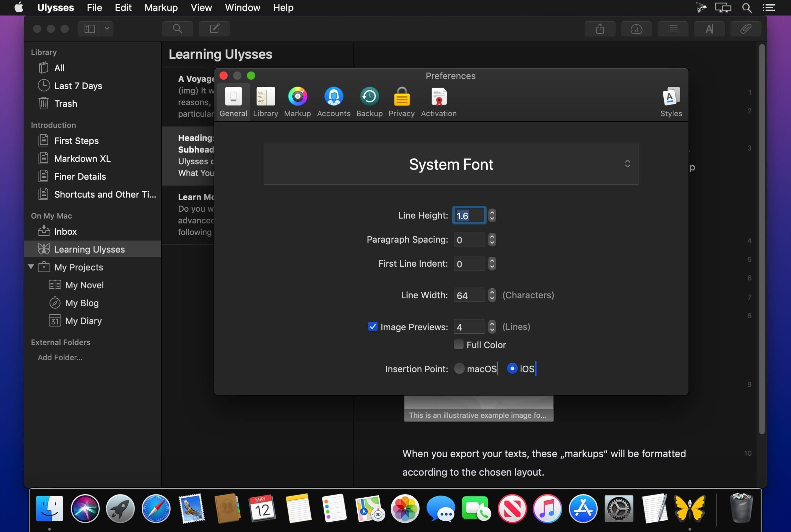This screenshot has width=791, height=532.
Task: Click the Paragraph Spacing input field
Action: [469, 240]
